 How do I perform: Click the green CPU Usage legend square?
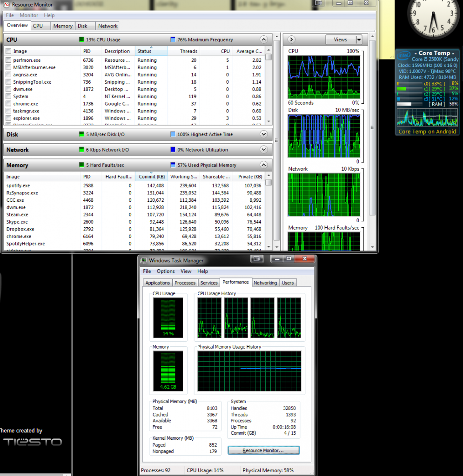(x=81, y=40)
